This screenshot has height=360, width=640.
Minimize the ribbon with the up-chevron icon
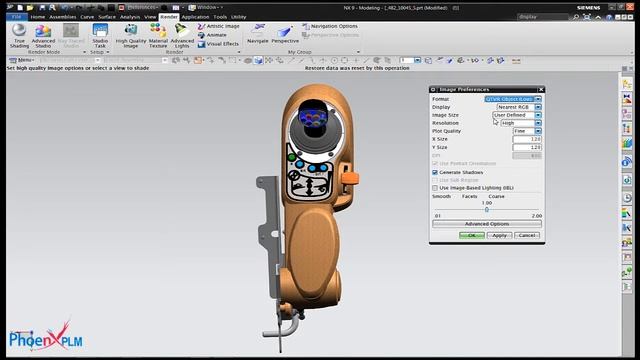click(x=598, y=17)
